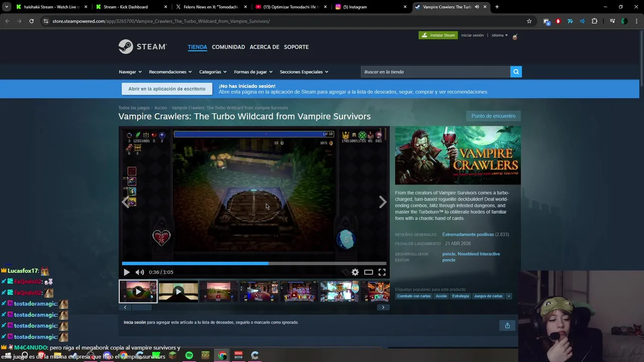The image size is (644, 362).
Task: Select the second video thumbnail
Action: coord(178,292)
